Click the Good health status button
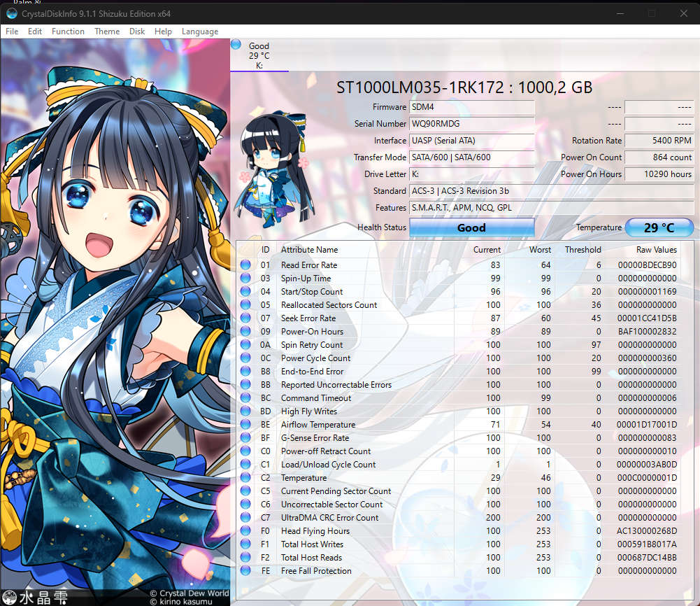This screenshot has height=606, width=700. [471, 227]
